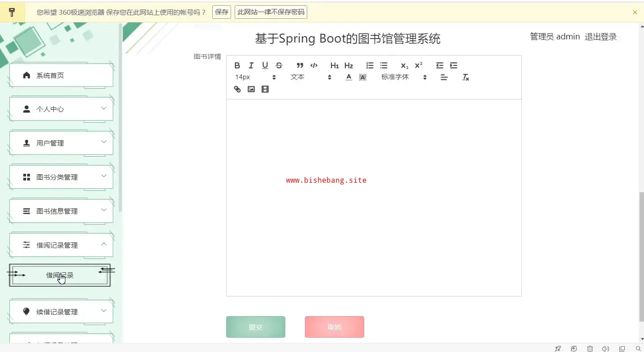Click the key icon in the password bar
Screen dimensions: 644x352
pyautogui.click(x=12, y=12)
